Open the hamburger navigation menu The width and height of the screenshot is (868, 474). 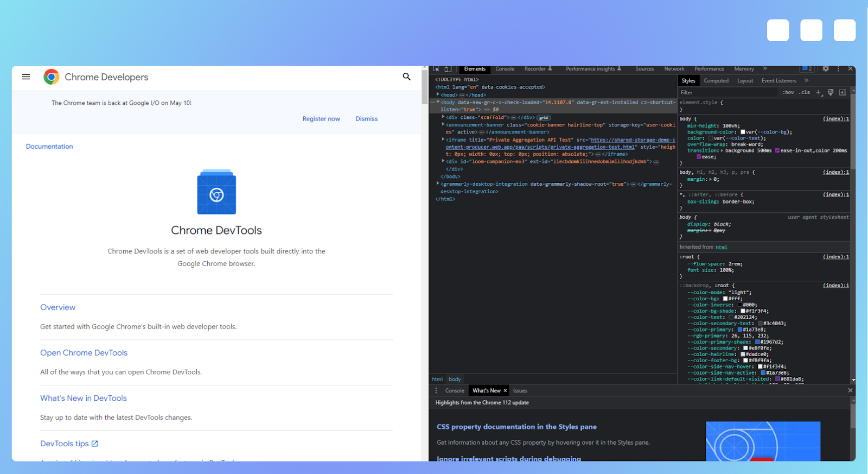point(26,77)
